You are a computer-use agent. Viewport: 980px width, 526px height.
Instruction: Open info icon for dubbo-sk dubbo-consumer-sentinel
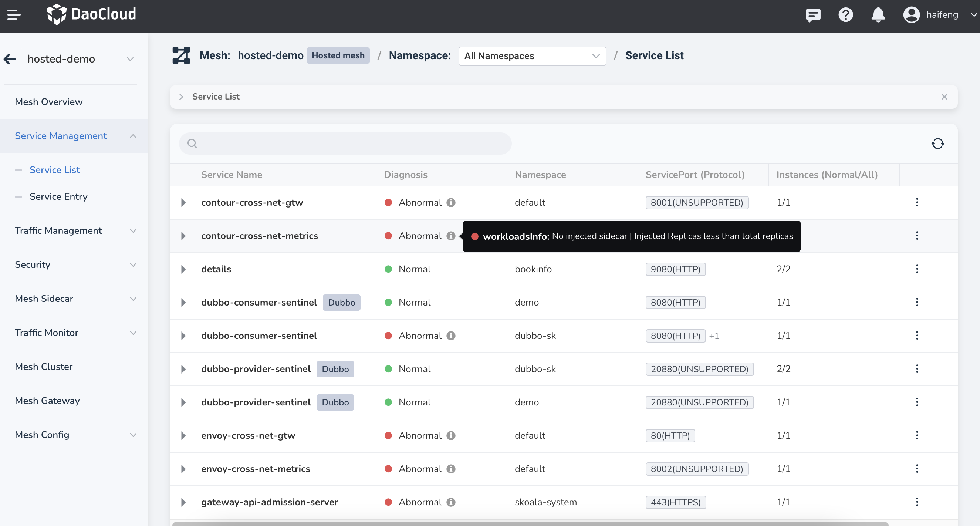(x=451, y=336)
